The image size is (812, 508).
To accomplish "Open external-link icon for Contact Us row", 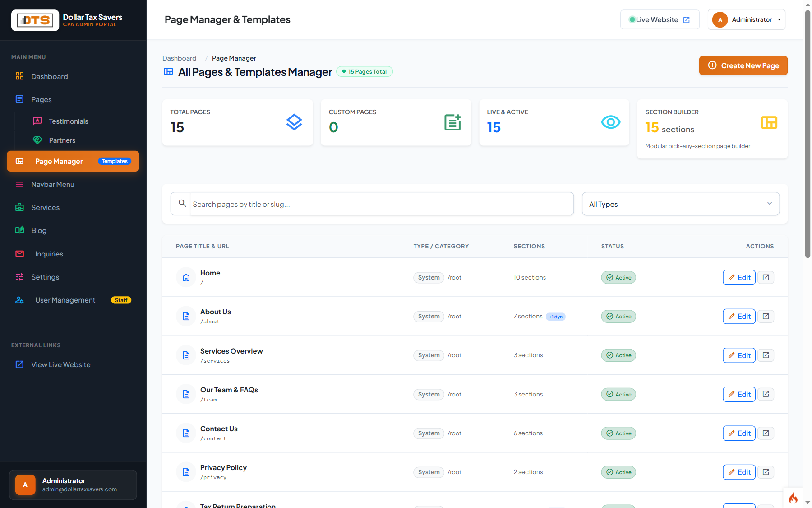I will coord(766,433).
